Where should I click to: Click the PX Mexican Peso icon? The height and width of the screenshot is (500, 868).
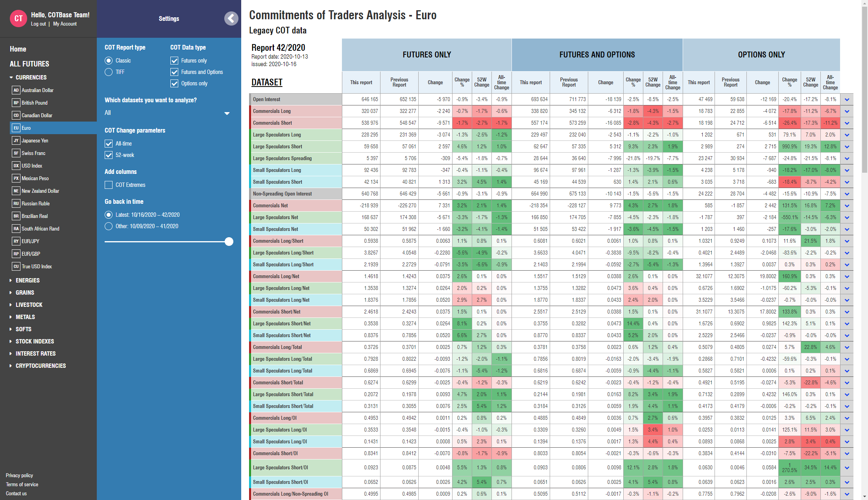pyautogui.click(x=16, y=178)
